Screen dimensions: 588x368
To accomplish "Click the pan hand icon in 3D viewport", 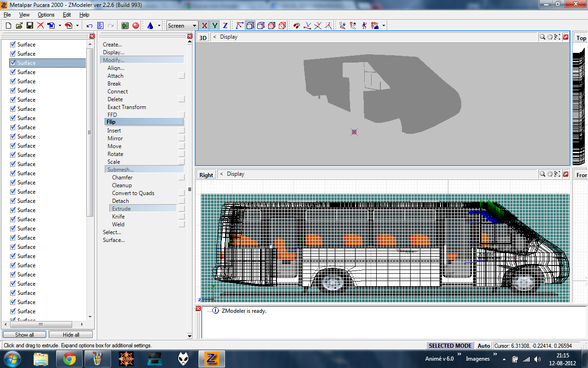I will (x=550, y=37).
